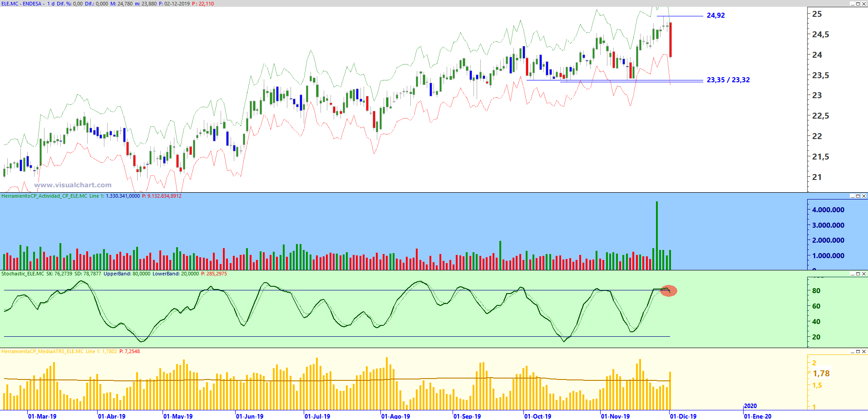Maximize the Stochastic indicator pane

[858, 274]
